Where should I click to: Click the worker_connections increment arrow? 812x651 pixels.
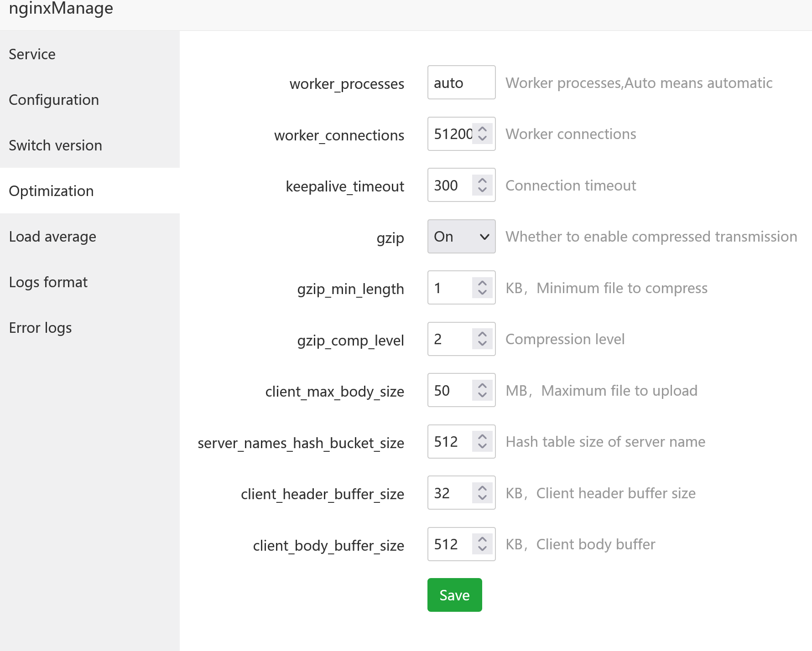482,129
